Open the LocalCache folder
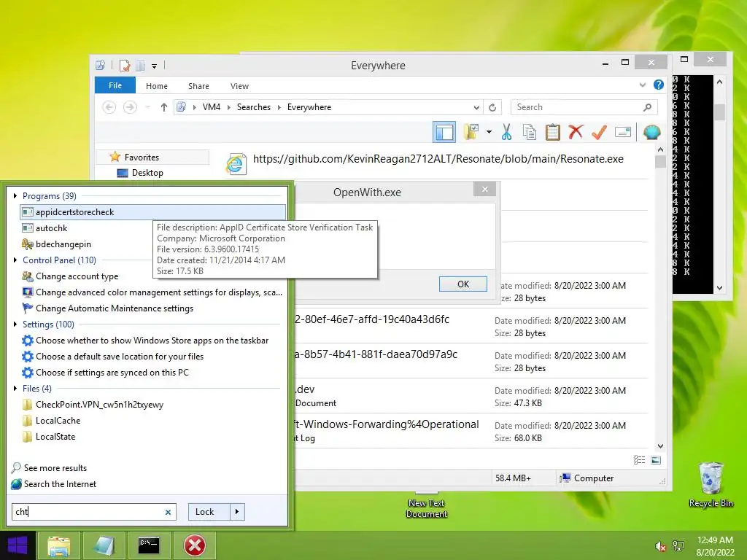The height and width of the screenshot is (560, 747). [x=58, y=421]
